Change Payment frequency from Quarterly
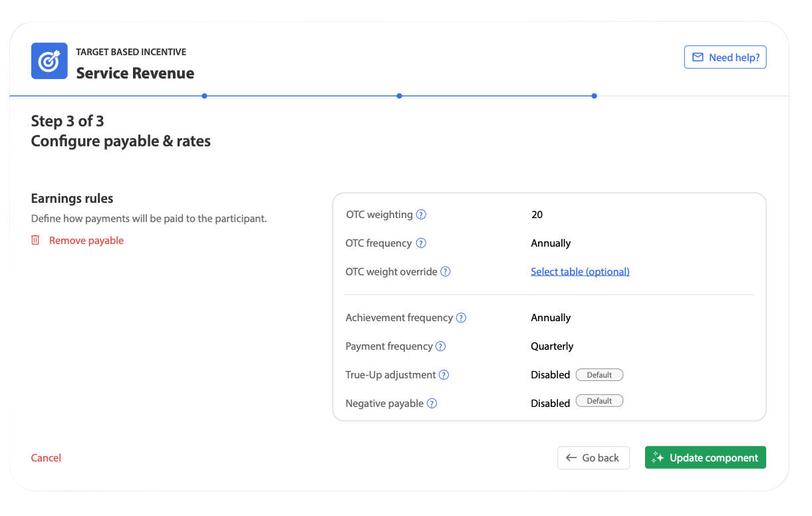 pyautogui.click(x=553, y=346)
